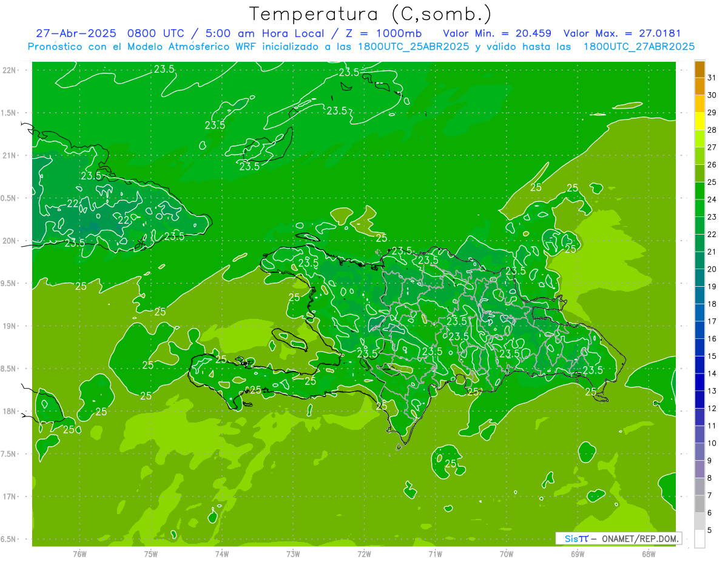The height and width of the screenshot is (562, 728).
Task: Select the initialization time '1800UTC_25ABR2025'
Action: coord(409,47)
